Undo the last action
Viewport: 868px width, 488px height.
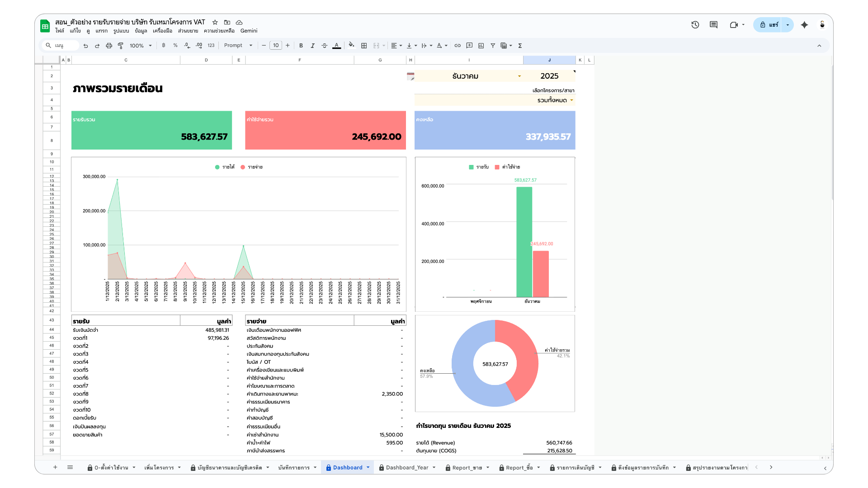click(x=85, y=46)
